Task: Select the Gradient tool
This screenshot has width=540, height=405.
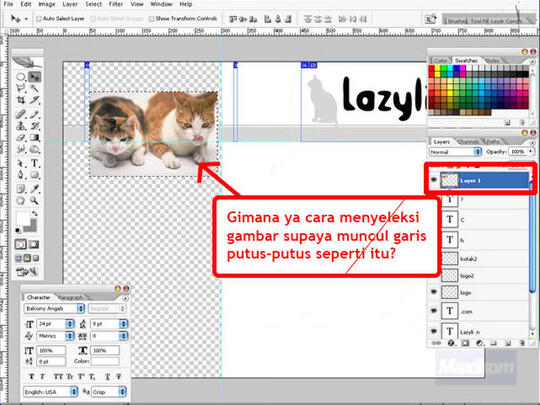Action: (34, 138)
